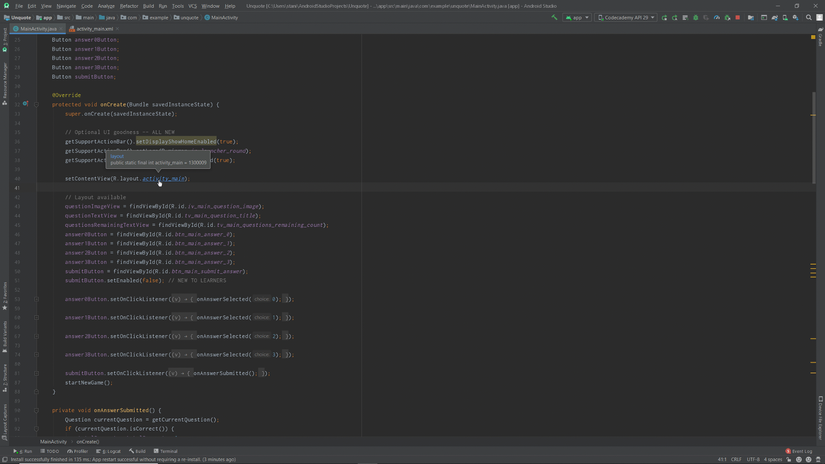Open the VCS menu
The image size is (825, 464).
[192, 6]
